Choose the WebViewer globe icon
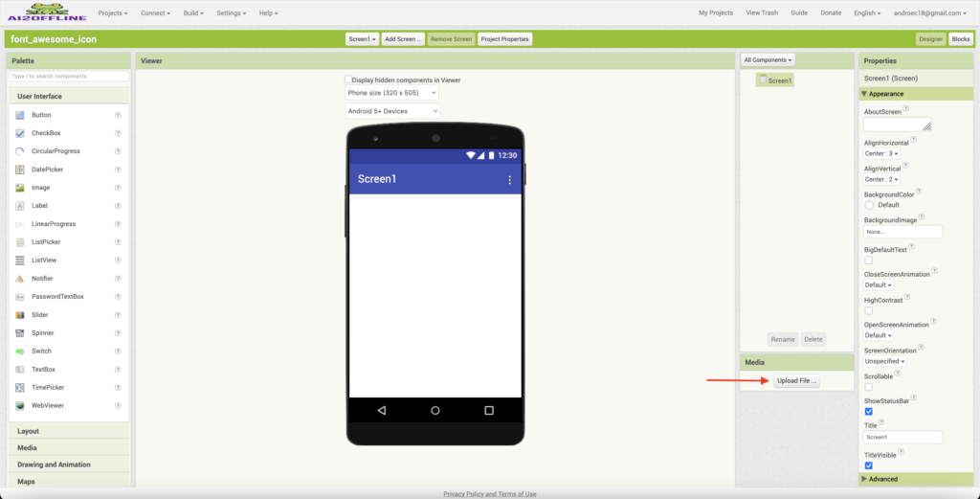Screen dimensions: 980x499 pyautogui.click(x=20, y=406)
